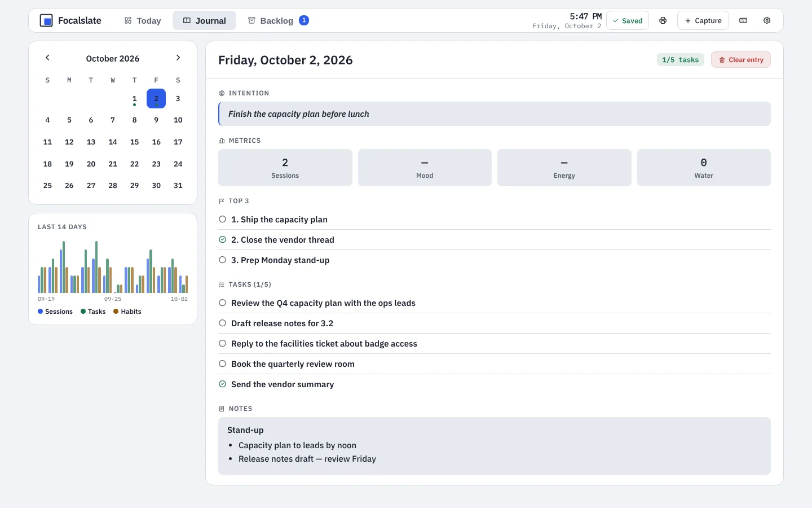Click the Capture button
812x508 pixels.
click(x=703, y=21)
